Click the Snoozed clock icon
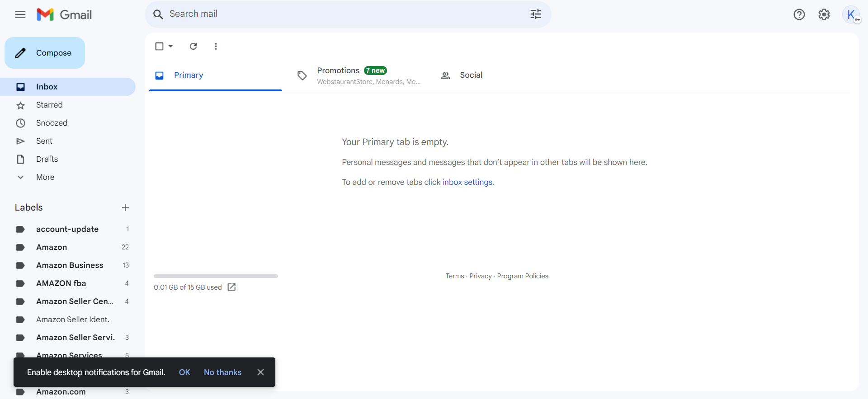 (x=20, y=123)
